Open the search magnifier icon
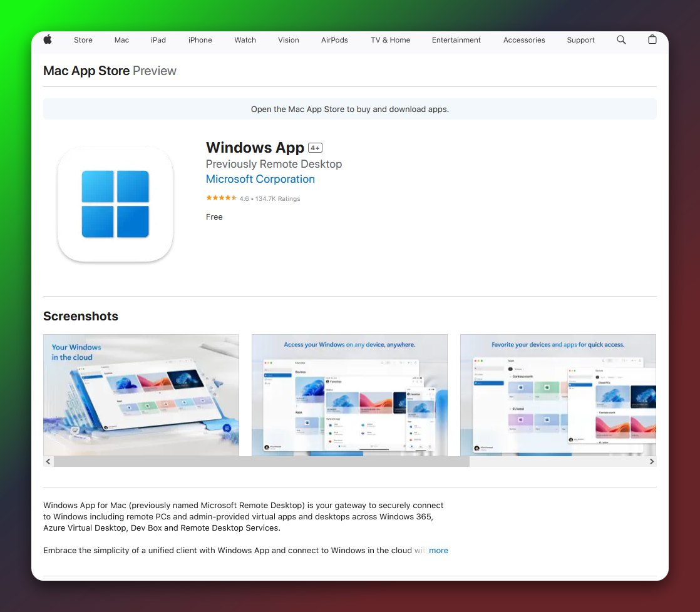The image size is (700, 612). [621, 40]
